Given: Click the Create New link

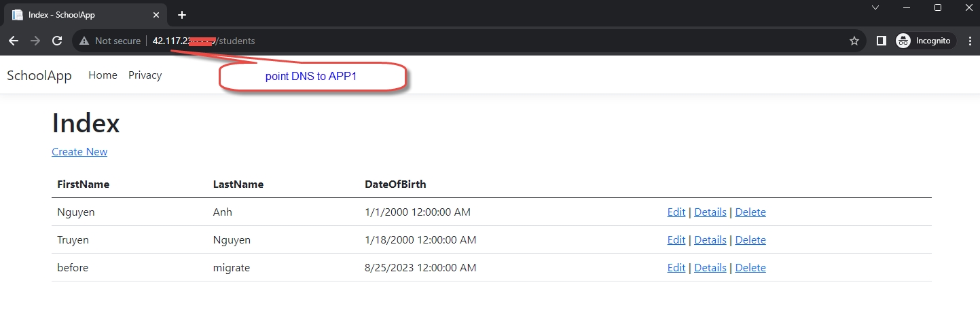Looking at the screenshot, I should pos(79,152).
